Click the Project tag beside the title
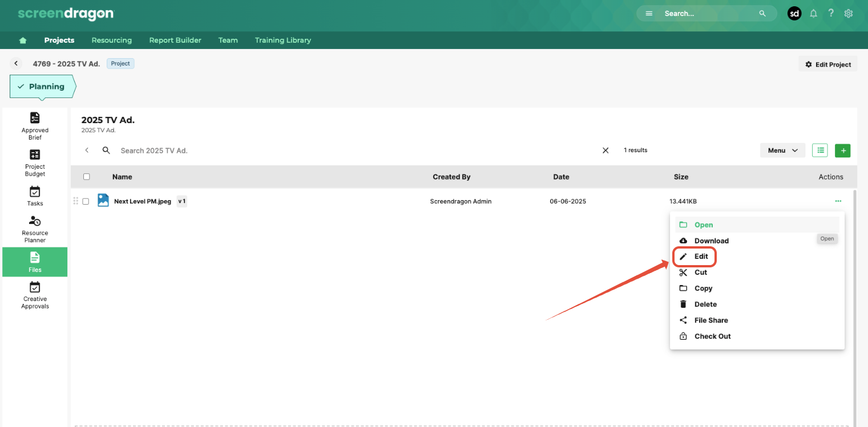Image resolution: width=868 pixels, height=427 pixels. (x=120, y=64)
